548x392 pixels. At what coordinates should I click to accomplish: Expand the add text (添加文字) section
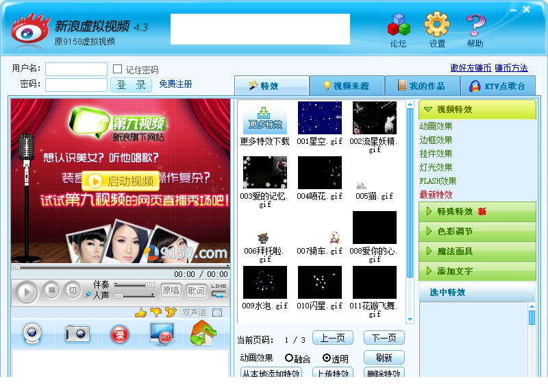pos(477,271)
